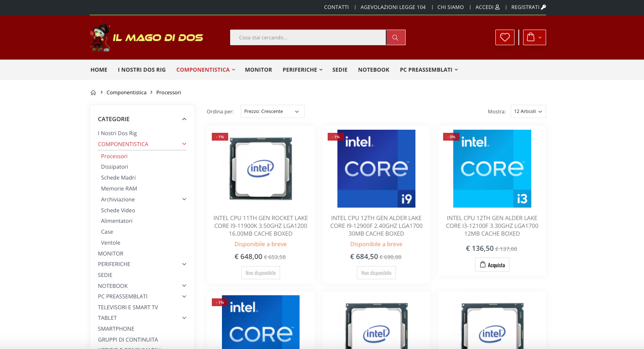
Task: Open the HOME menu item
Action: [x=99, y=70]
